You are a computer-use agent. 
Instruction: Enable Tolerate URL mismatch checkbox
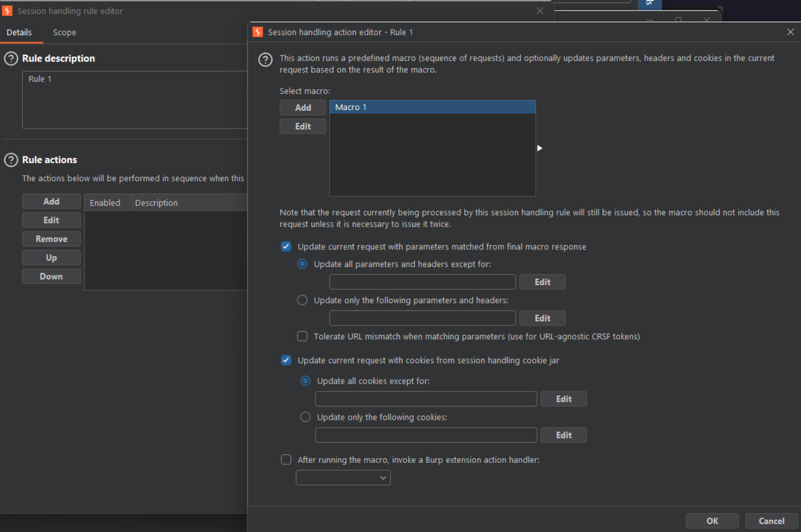tap(302, 336)
